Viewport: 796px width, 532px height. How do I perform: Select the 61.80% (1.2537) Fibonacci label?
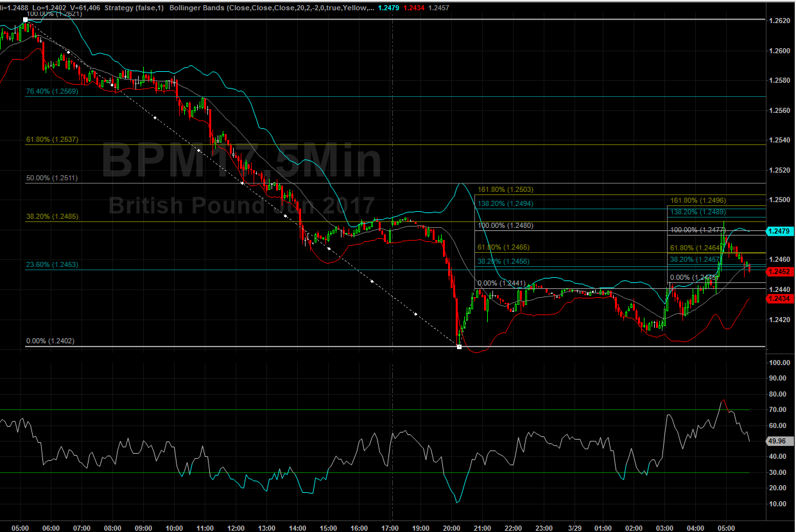pyautogui.click(x=52, y=139)
